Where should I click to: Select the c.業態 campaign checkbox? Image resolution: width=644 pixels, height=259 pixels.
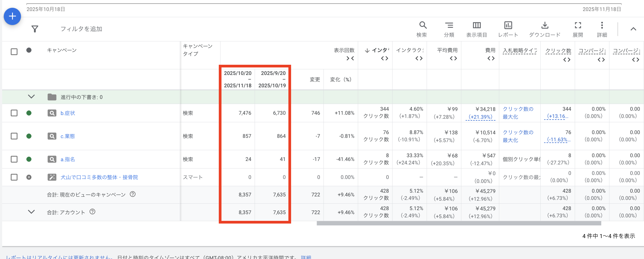click(x=14, y=136)
